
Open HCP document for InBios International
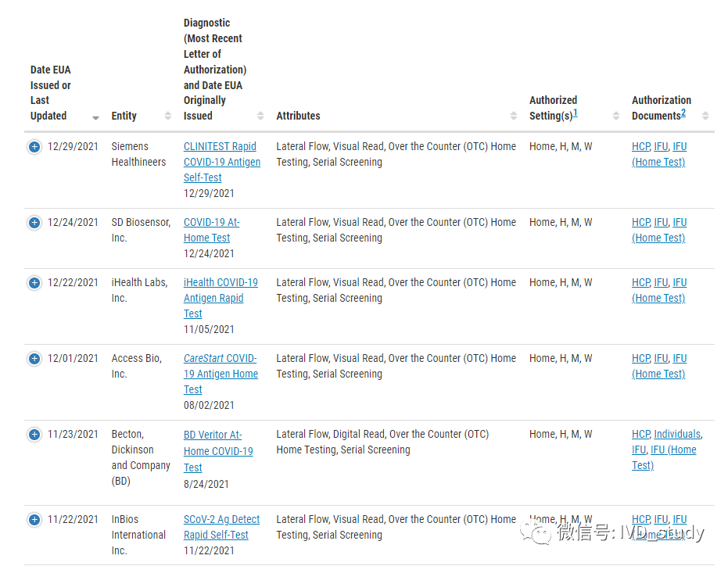tap(640, 519)
